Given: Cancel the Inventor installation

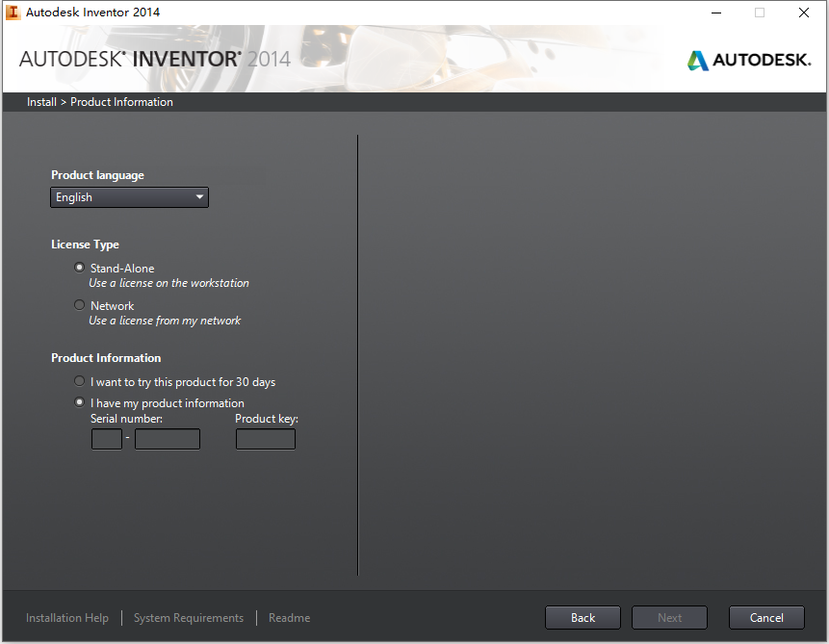Looking at the screenshot, I should click(x=766, y=618).
